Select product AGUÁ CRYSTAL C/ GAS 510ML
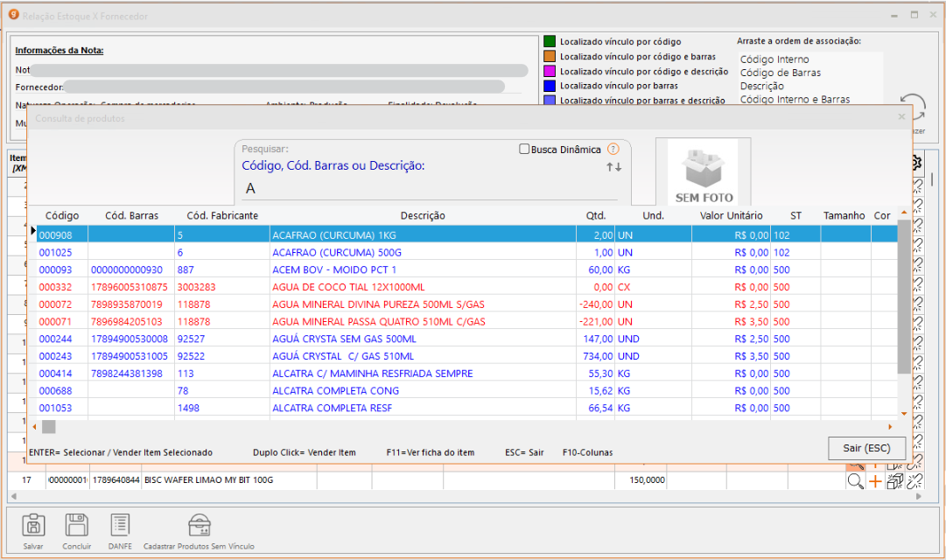 pyautogui.click(x=467, y=356)
